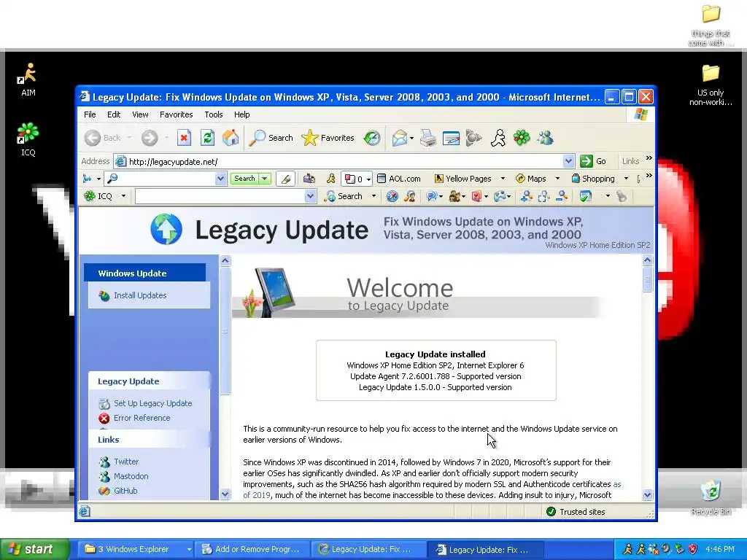Click the sidebar pane vertical scrollbar thumb
The image size is (747, 560).
225,330
